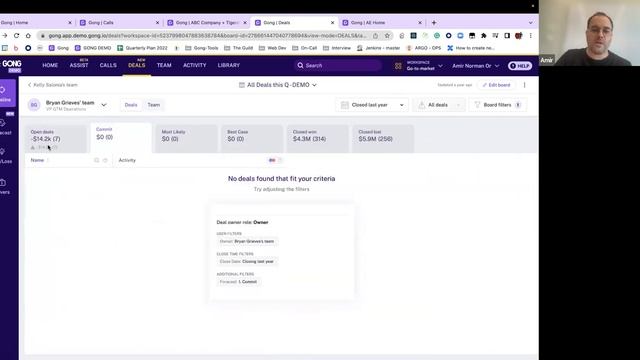Click Edit board button

pyautogui.click(x=496, y=85)
